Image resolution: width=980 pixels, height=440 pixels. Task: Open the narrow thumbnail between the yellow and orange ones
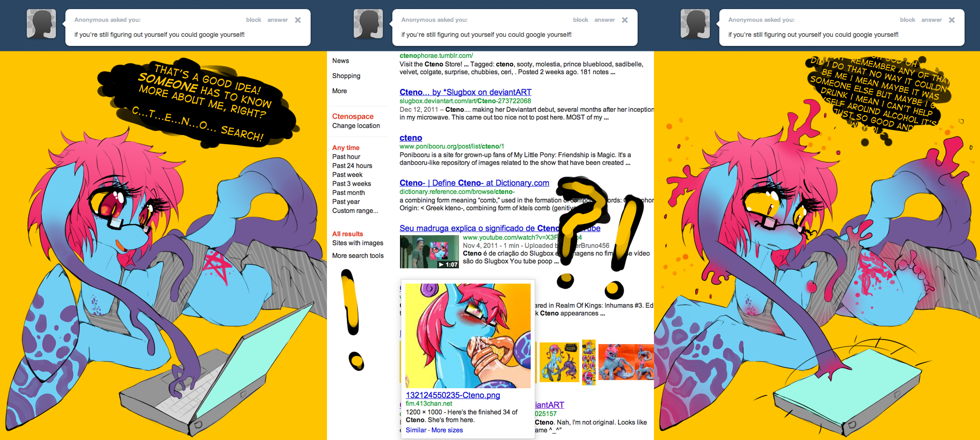pyautogui.click(x=589, y=362)
